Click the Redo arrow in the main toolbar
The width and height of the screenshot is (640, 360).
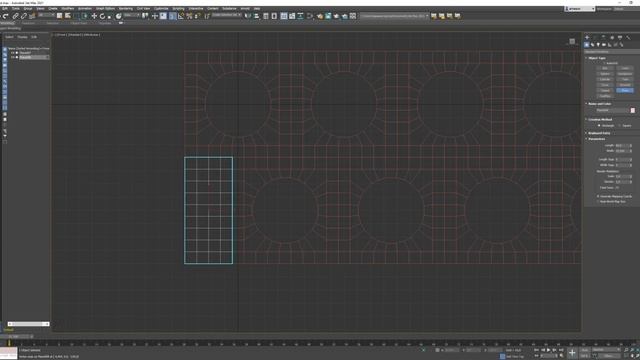(5, 16)
